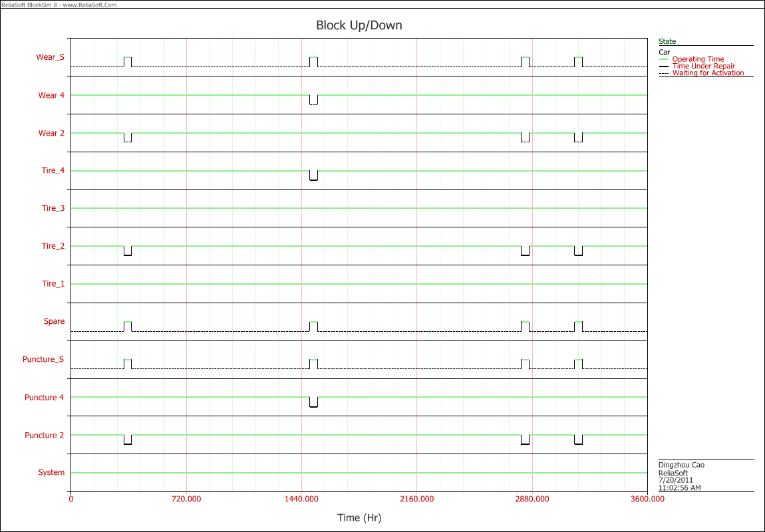Select the Waiting for Activation legend entry

(x=708, y=73)
